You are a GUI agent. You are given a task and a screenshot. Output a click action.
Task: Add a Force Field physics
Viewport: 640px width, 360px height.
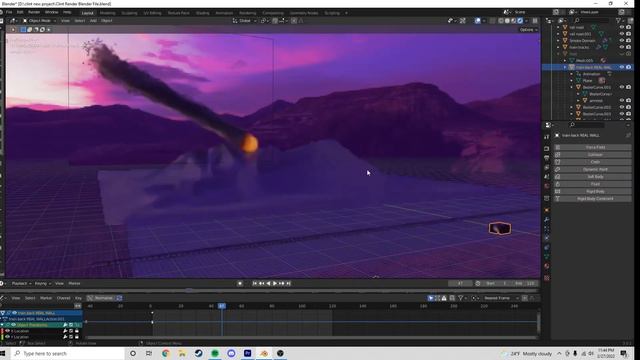[x=593, y=147]
